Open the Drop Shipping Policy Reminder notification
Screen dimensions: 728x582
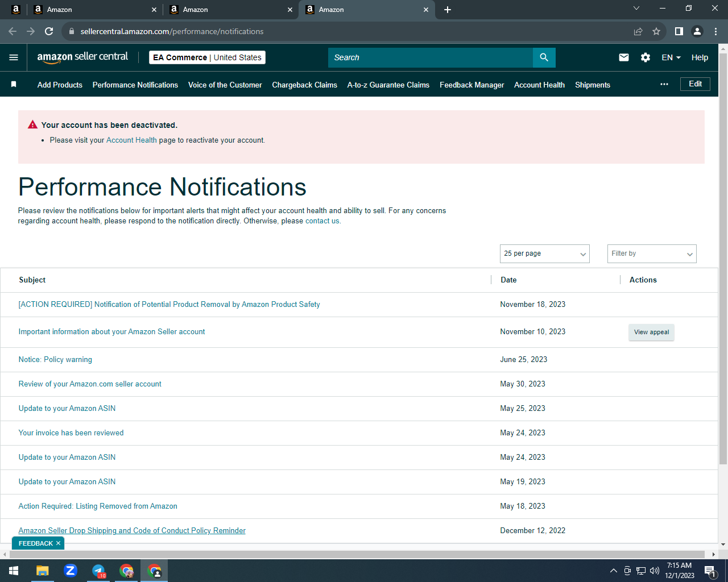(x=132, y=531)
